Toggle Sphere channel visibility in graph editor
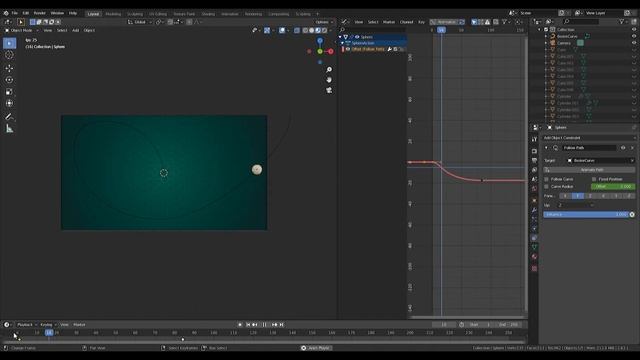640x360 pixels. tap(357, 37)
